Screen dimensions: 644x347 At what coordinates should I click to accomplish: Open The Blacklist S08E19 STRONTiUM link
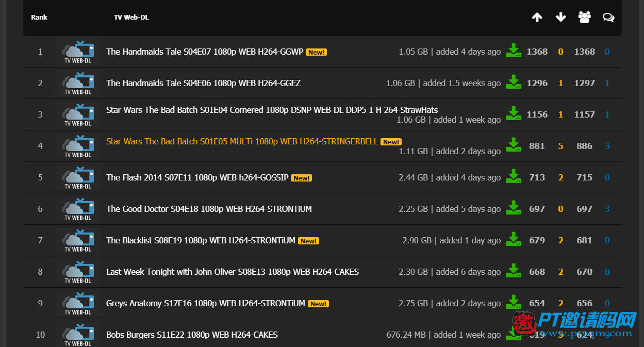201,240
